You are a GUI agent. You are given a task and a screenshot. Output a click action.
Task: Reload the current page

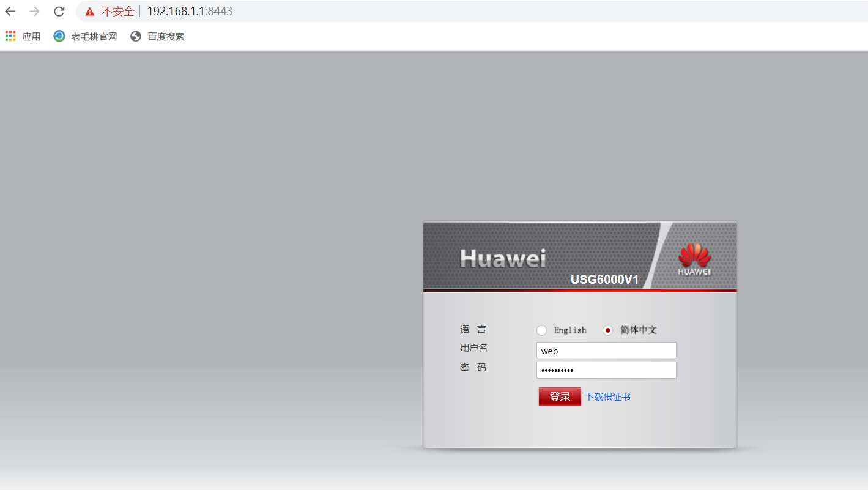[x=59, y=11]
